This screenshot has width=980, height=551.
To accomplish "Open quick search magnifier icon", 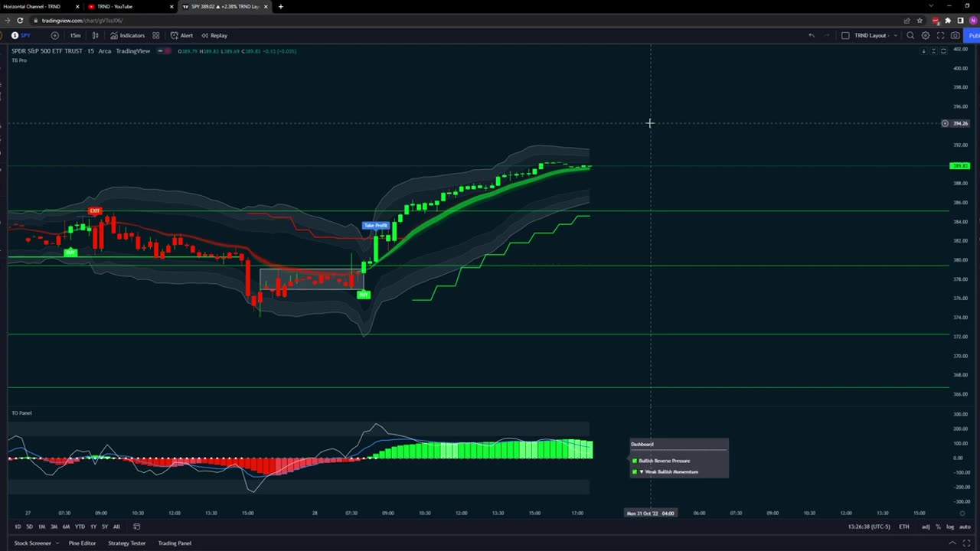I will [x=910, y=35].
